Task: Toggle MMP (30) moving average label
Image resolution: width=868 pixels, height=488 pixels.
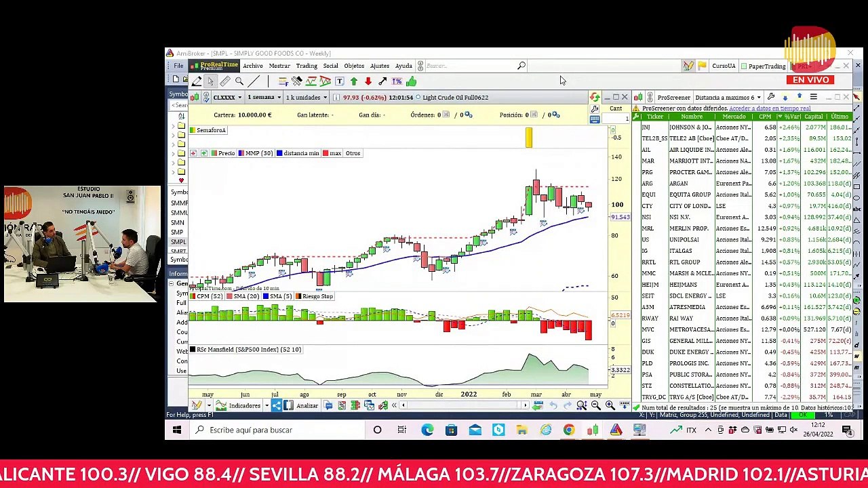Action: point(255,153)
